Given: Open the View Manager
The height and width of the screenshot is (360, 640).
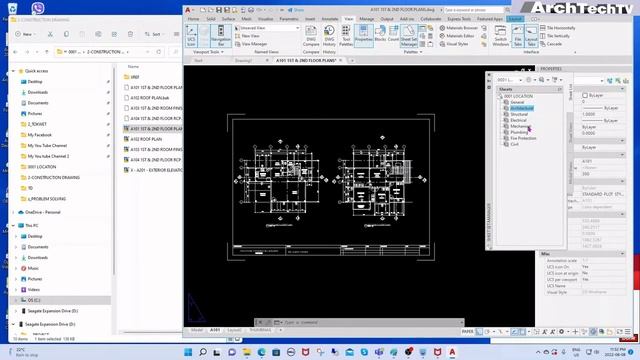Looking at the screenshot, I should [x=251, y=44].
